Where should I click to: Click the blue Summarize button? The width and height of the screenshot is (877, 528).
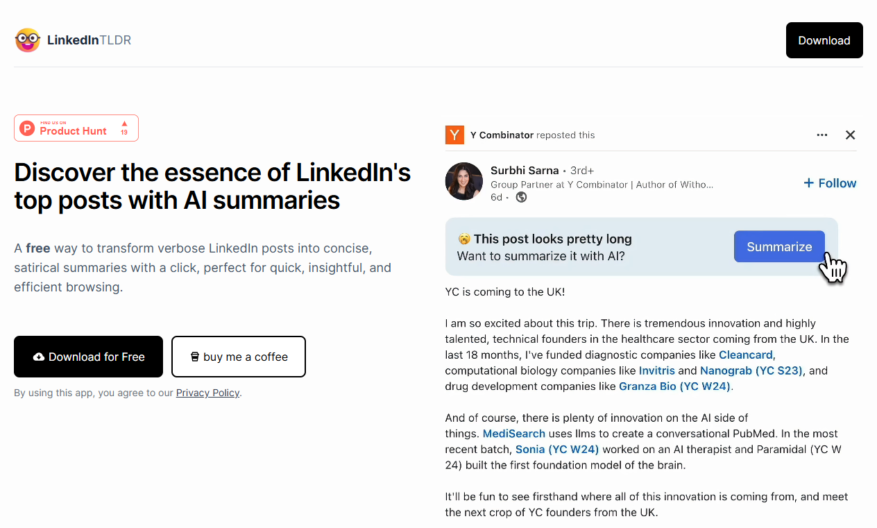click(x=779, y=247)
